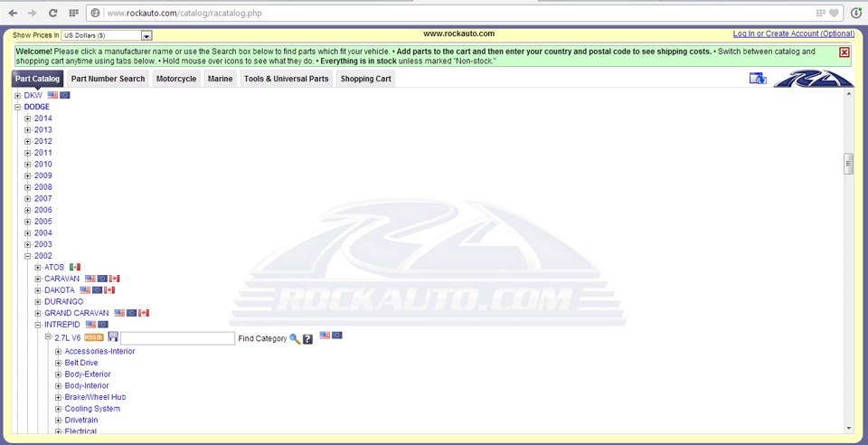The width and height of the screenshot is (868, 445).
Task: Click the magnifier Find Category icon
Action: click(295, 339)
